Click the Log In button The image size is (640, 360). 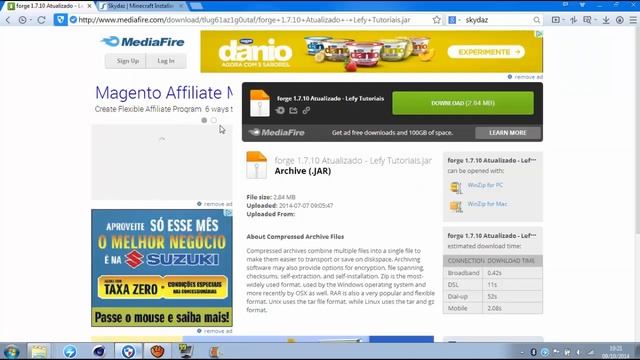point(166,61)
